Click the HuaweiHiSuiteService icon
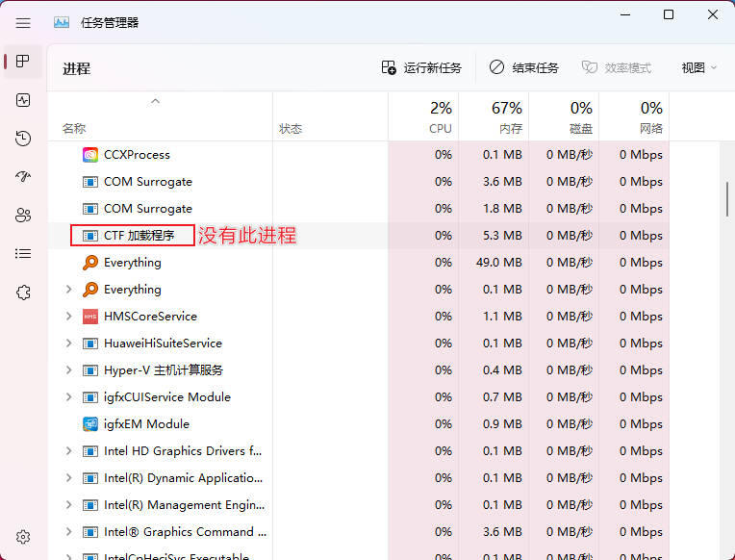 coord(90,344)
